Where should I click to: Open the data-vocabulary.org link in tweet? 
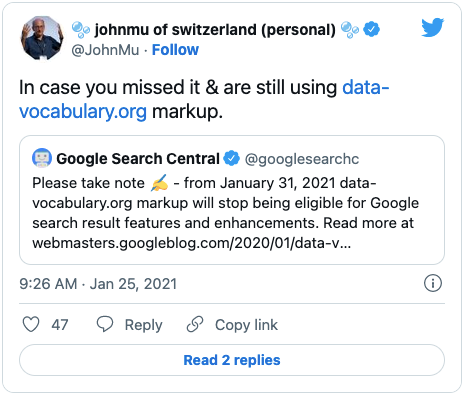pyautogui.click(x=204, y=99)
